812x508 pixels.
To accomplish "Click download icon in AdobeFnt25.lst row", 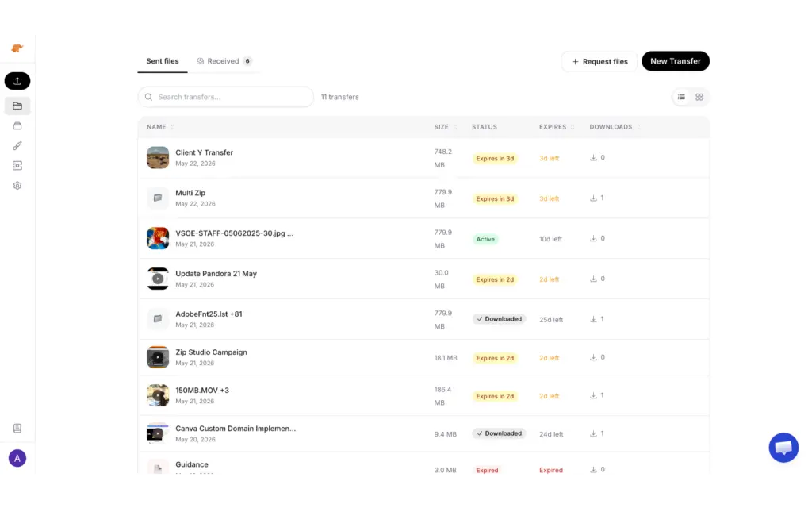I will (593, 319).
